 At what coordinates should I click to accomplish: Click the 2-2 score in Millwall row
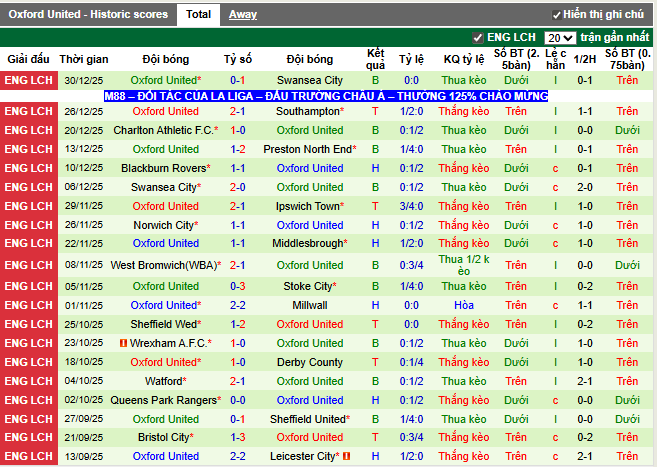coord(238,305)
